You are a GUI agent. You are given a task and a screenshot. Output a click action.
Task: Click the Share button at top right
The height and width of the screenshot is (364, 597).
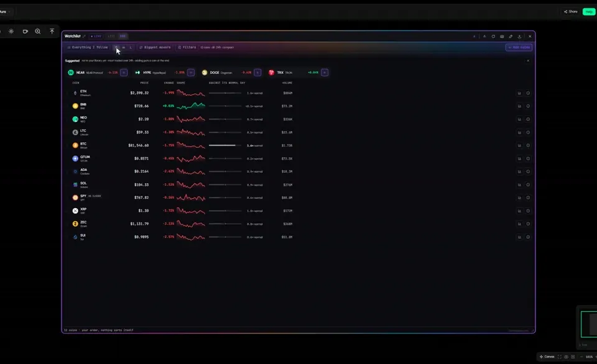click(x=570, y=11)
